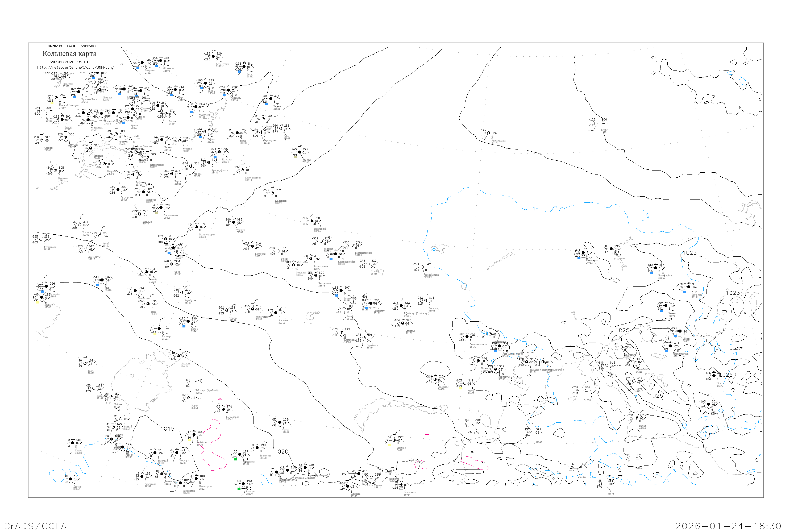Click the GrADS/COLA label at bottom left
Image resolution: width=798 pixels, height=532 pixels.
pyautogui.click(x=35, y=526)
